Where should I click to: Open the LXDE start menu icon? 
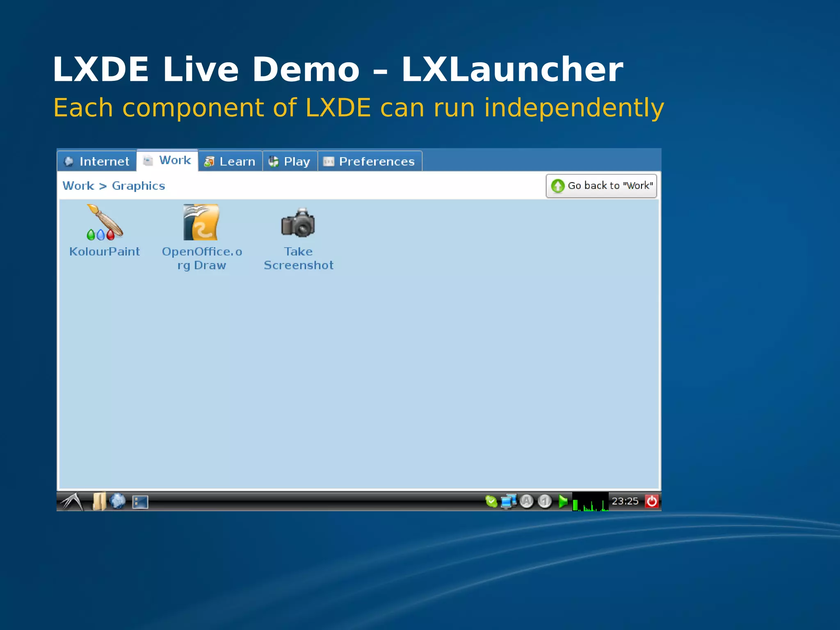click(x=72, y=501)
